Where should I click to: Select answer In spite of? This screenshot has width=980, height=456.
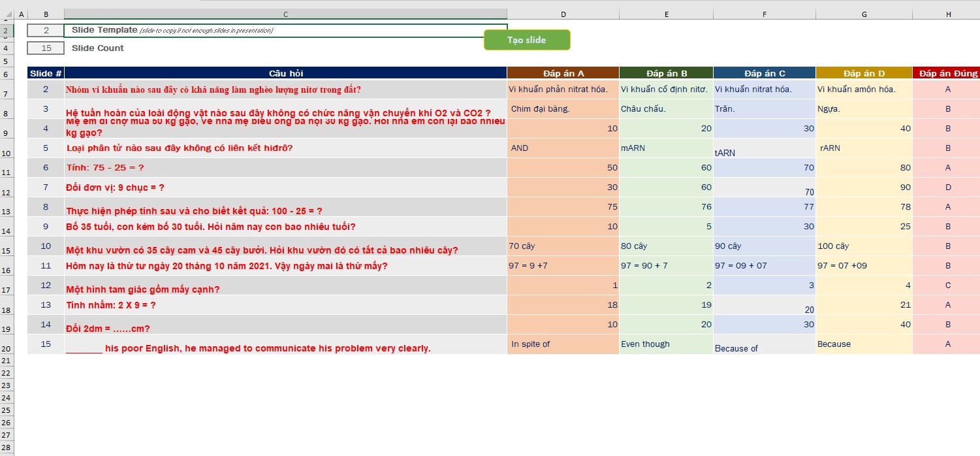click(x=563, y=344)
